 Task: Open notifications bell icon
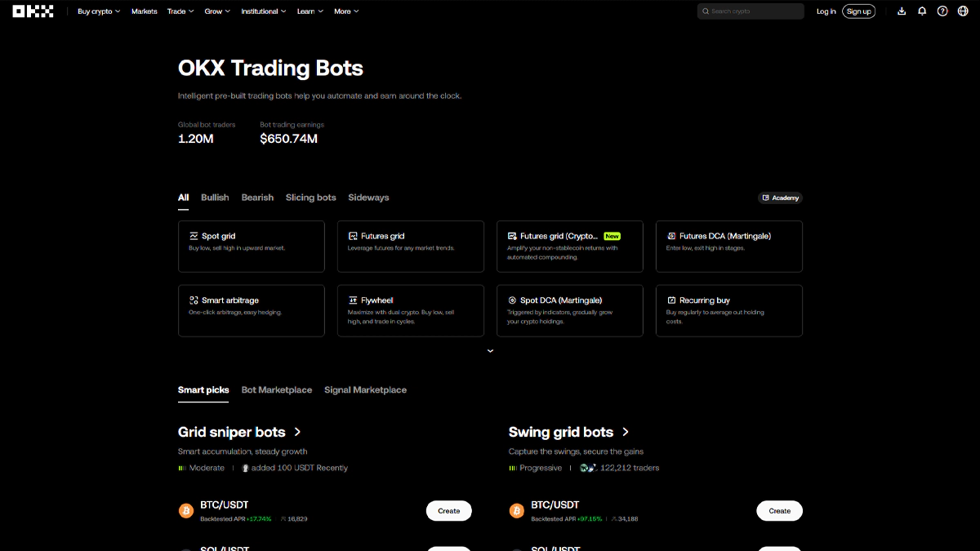[922, 11]
